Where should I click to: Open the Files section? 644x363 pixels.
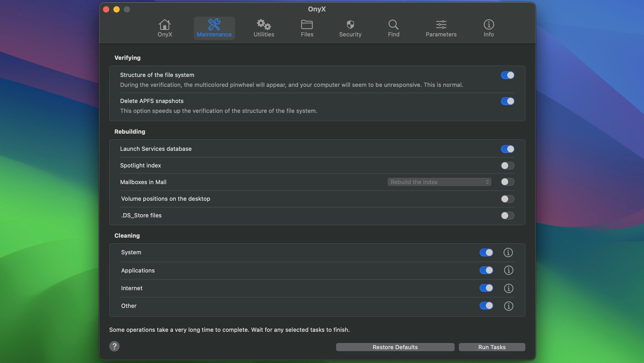pyautogui.click(x=306, y=28)
